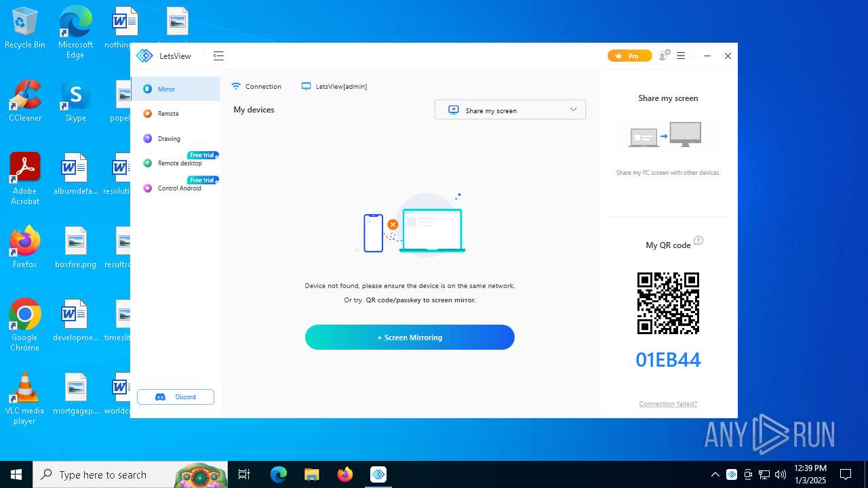Upgrade via the Pro button

(x=629, y=56)
